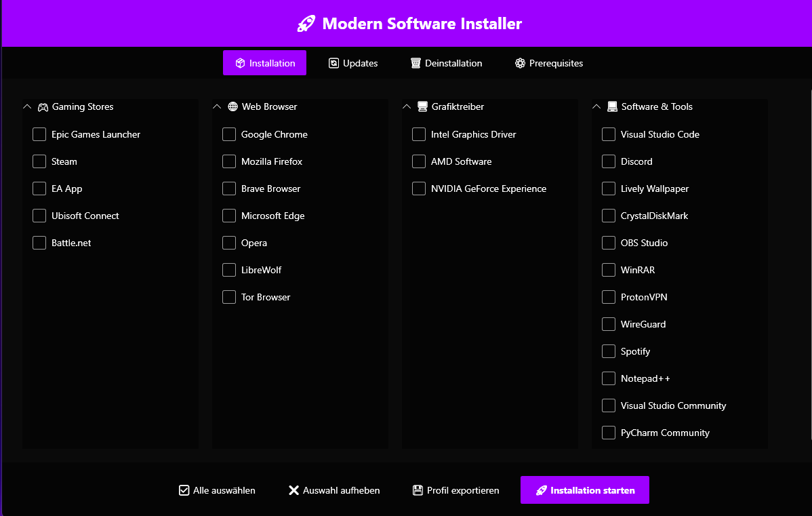Image resolution: width=812 pixels, height=516 pixels.
Task: Click the Web Browser heading text
Action: click(269, 106)
